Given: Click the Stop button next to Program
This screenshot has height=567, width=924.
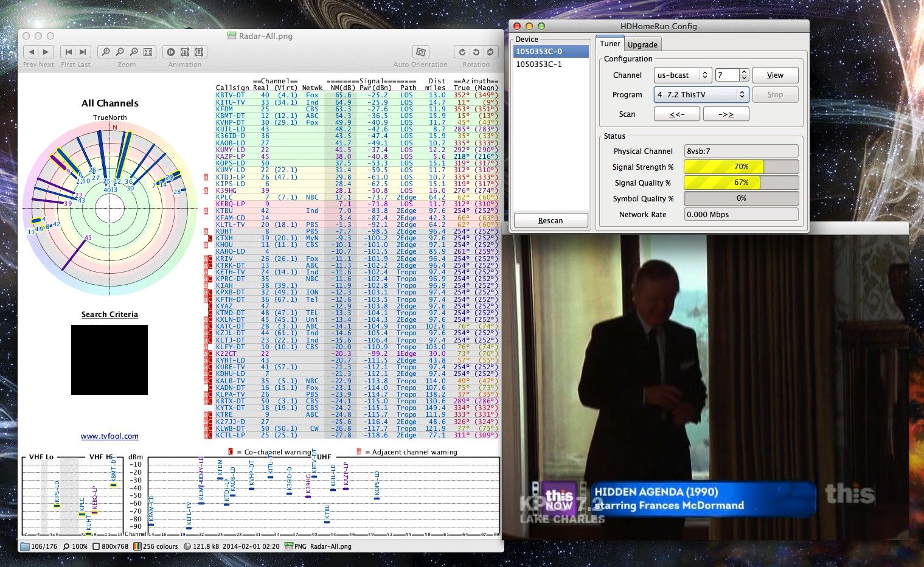Looking at the screenshot, I should [775, 94].
